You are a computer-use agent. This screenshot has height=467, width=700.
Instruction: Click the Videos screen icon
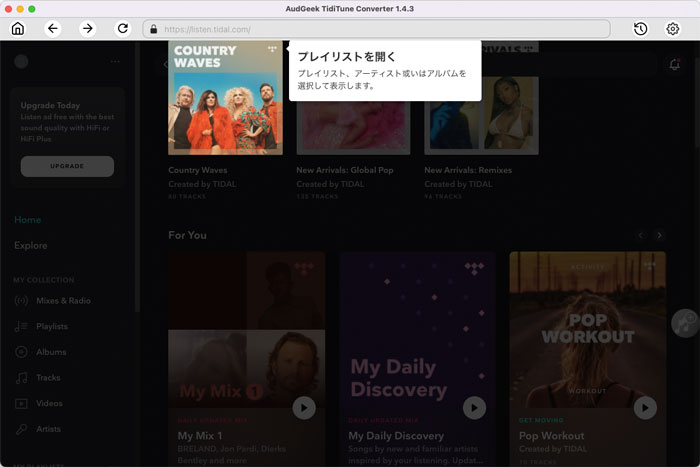tap(21, 404)
